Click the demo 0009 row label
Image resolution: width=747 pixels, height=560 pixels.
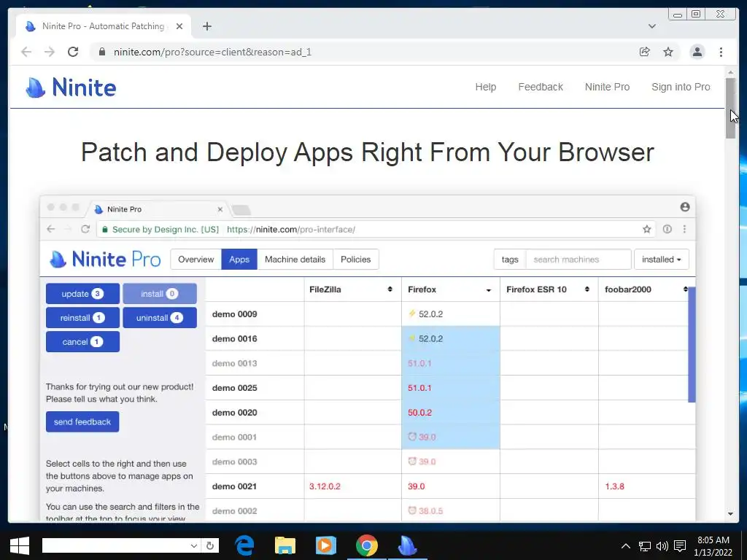(x=234, y=314)
